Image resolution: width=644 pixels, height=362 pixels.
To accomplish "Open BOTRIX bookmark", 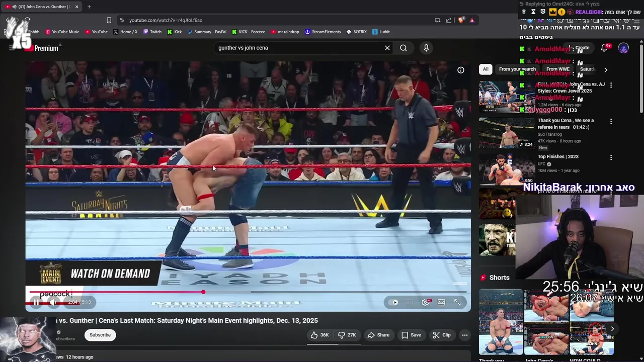I will point(356,32).
